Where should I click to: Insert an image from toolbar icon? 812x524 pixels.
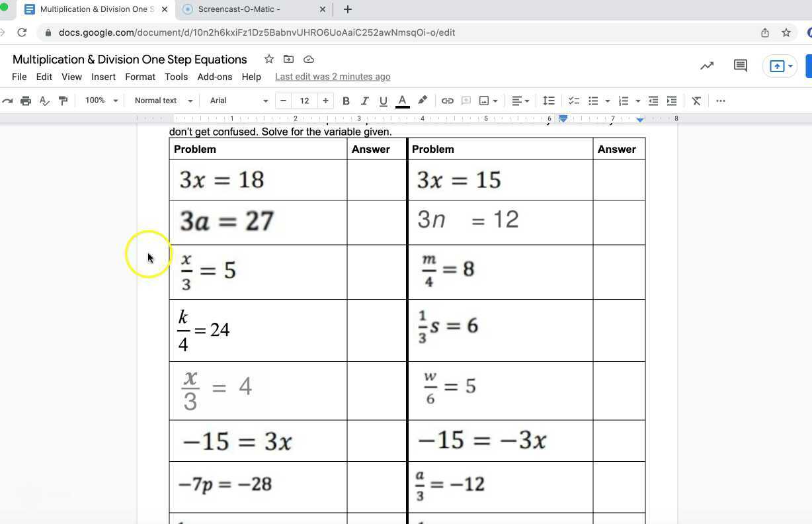pyautogui.click(x=484, y=101)
